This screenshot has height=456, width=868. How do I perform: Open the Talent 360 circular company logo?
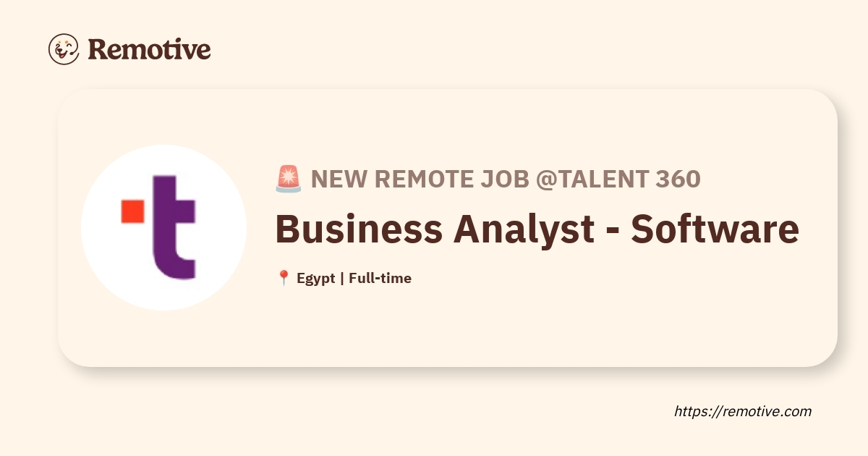coord(163,227)
